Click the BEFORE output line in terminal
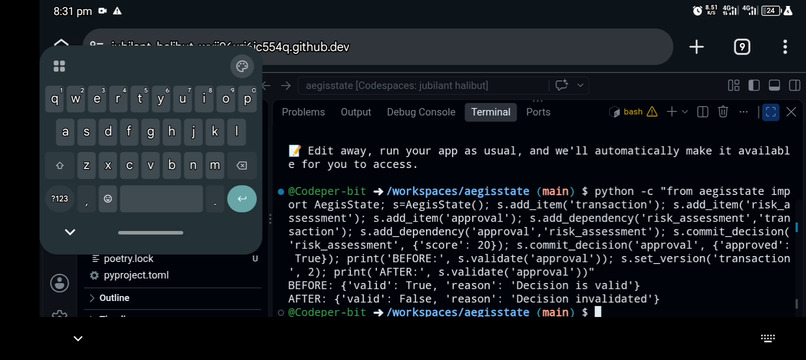The height and width of the screenshot is (360, 806). [x=464, y=285]
